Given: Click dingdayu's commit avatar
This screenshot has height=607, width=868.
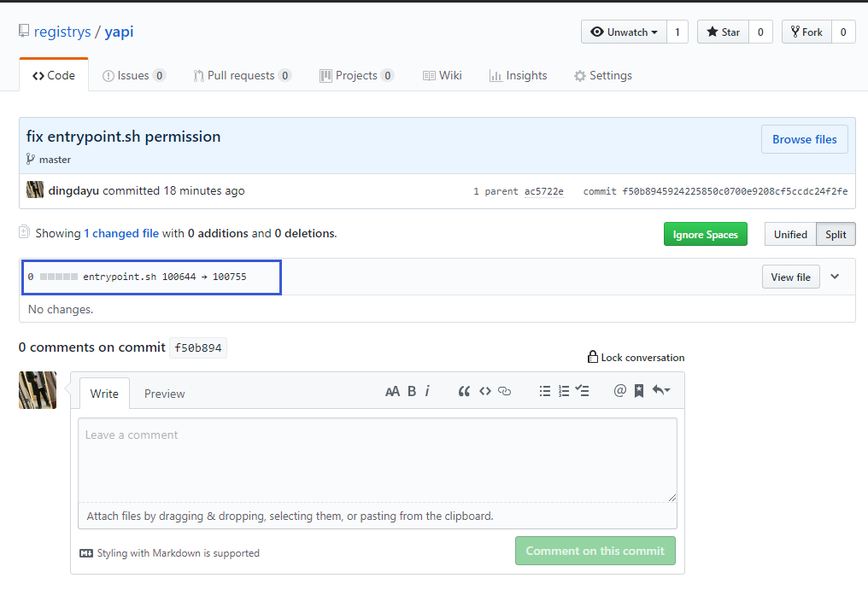Looking at the screenshot, I should [35, 190].
